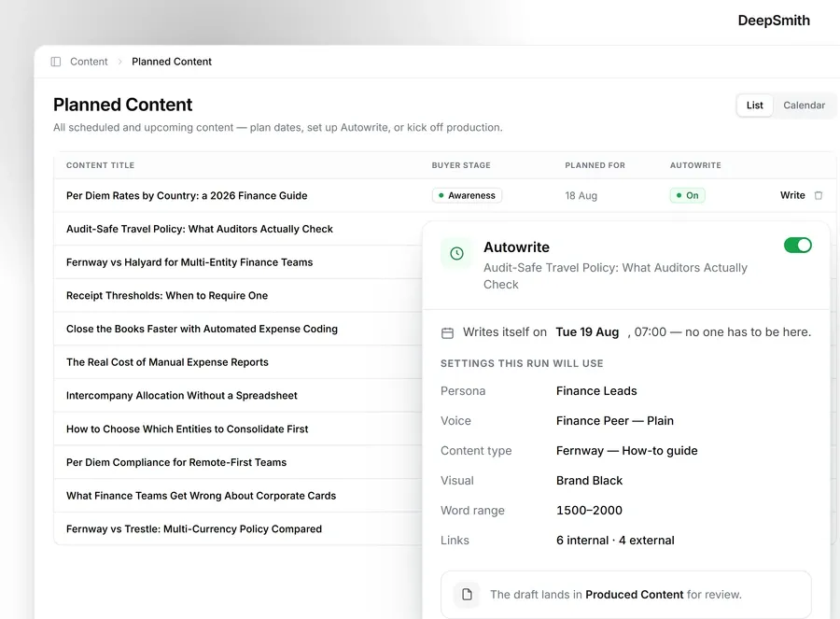Click Content type Fernway — How-to guide
840x619 pixels.
626,451
